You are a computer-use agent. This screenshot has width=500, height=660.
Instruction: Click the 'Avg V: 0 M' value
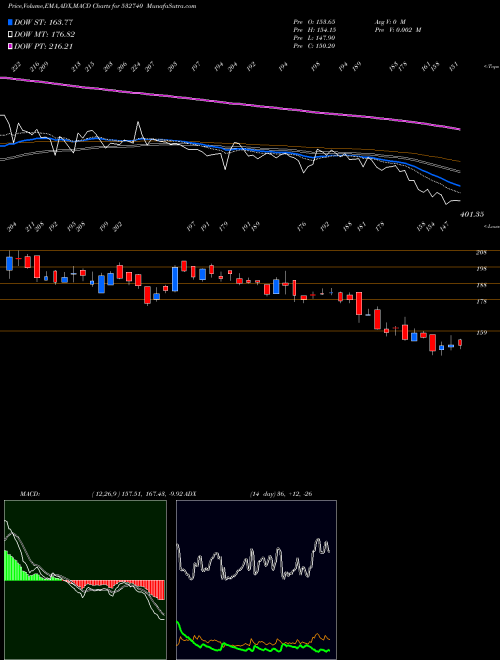tap(390, 21)
